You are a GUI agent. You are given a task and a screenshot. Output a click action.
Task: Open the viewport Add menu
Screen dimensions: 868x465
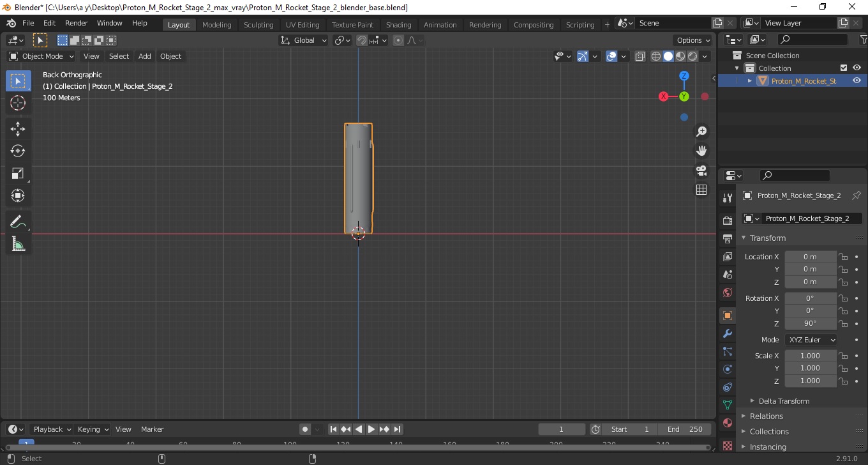(145, 56)
